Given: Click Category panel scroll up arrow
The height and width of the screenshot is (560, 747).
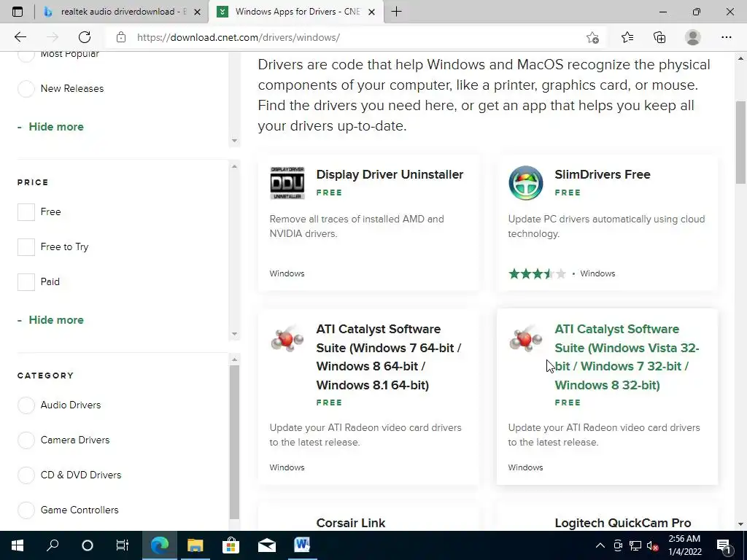Looking at the screenshot, I should (x=234, y=359).
